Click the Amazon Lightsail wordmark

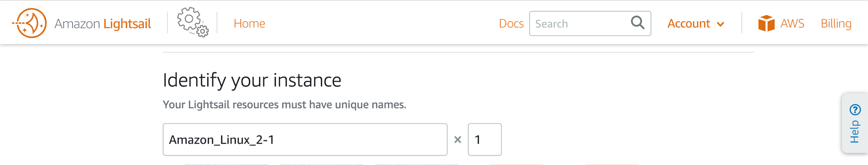pos(102,24)
